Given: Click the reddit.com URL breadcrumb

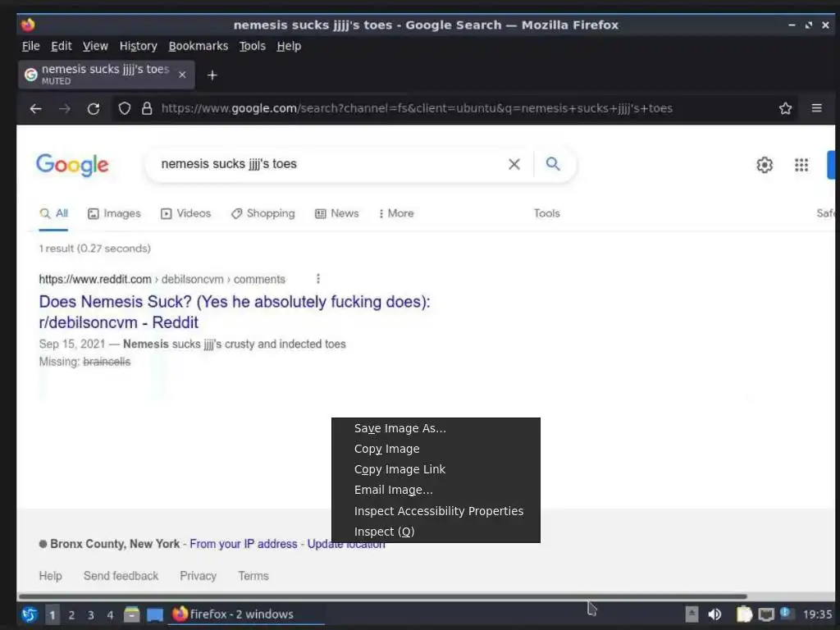Looking at the screenshot, I should pyautogui.click(x=162, y=279).
